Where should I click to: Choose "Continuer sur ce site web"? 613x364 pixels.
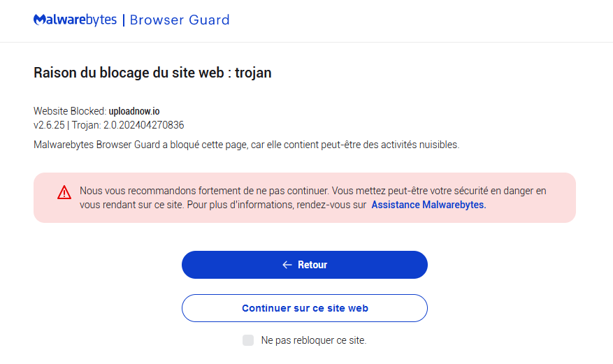[305, 308]
